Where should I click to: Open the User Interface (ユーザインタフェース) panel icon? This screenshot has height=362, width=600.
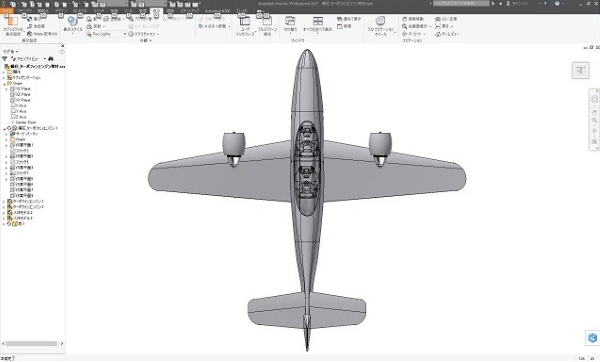tap(245, 21)
